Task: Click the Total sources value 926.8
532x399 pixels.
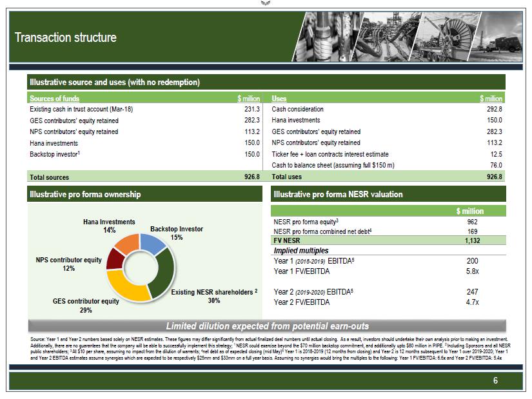Action: click(251, 177)
